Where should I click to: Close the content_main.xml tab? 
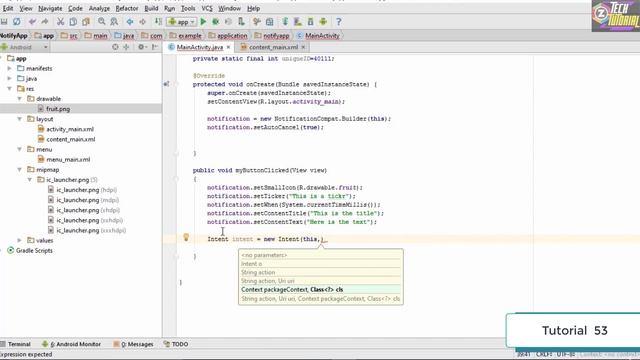click(303, 47)
